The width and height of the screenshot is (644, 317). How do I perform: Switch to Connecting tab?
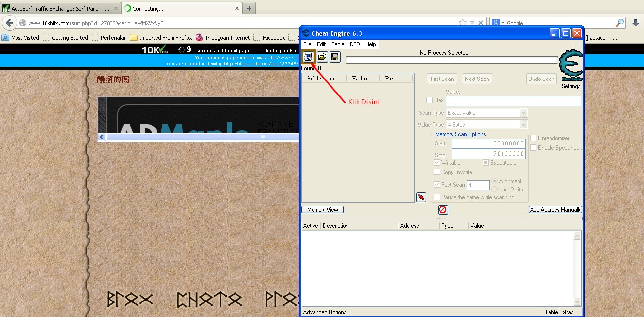pos(182,9)
